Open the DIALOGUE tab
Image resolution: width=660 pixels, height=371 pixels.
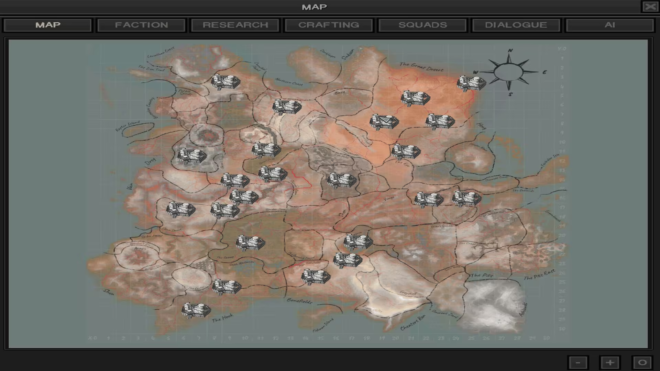click(516, 25)
